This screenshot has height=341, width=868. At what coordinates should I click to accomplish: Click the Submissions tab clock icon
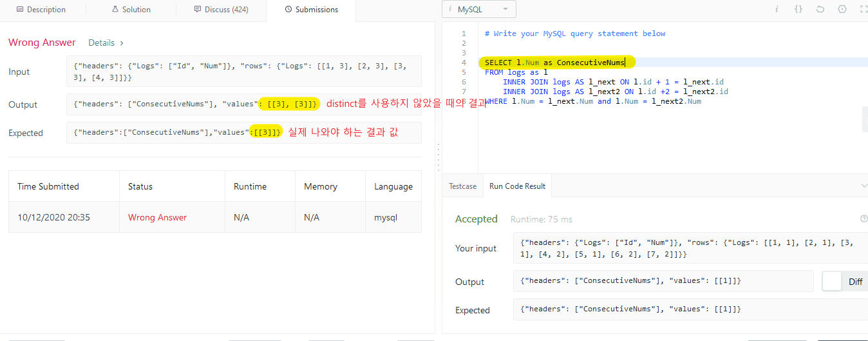click(288, 10)
